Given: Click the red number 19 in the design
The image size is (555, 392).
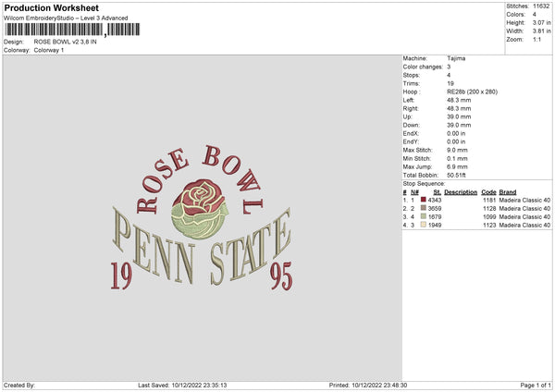Looking at the screenshot, I should [121, 276].
